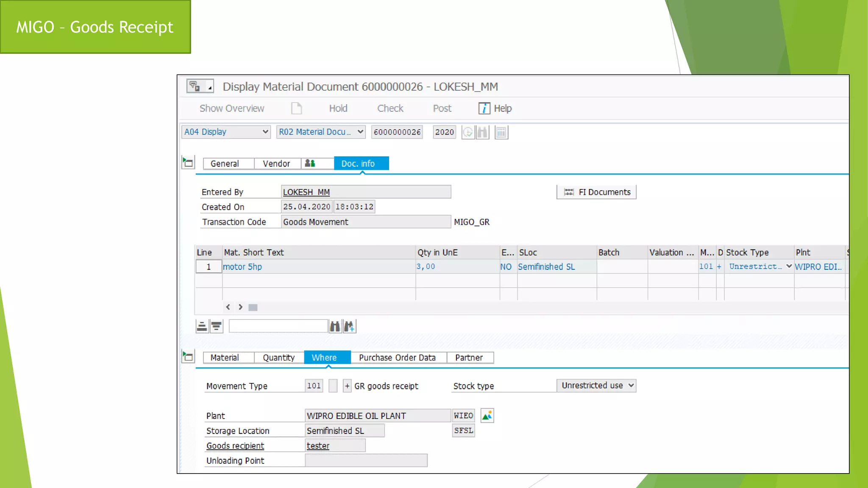Open the Purchase Order Data tab
868x488 pixels.
(397, 358)
